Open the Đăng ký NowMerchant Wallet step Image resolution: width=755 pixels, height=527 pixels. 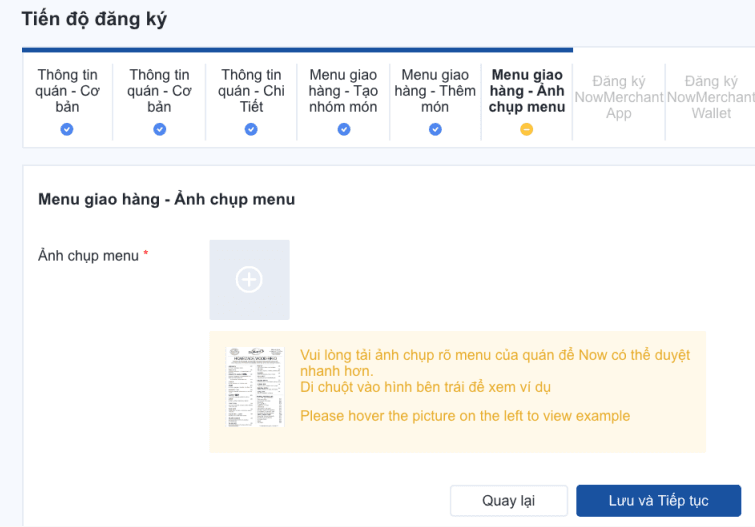pos(711,97)
